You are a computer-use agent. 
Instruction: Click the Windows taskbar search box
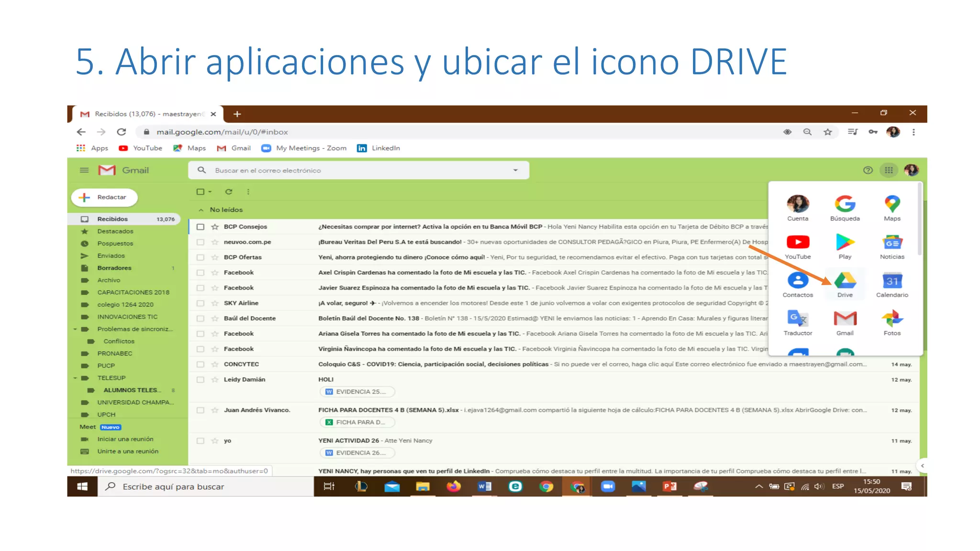206,486
